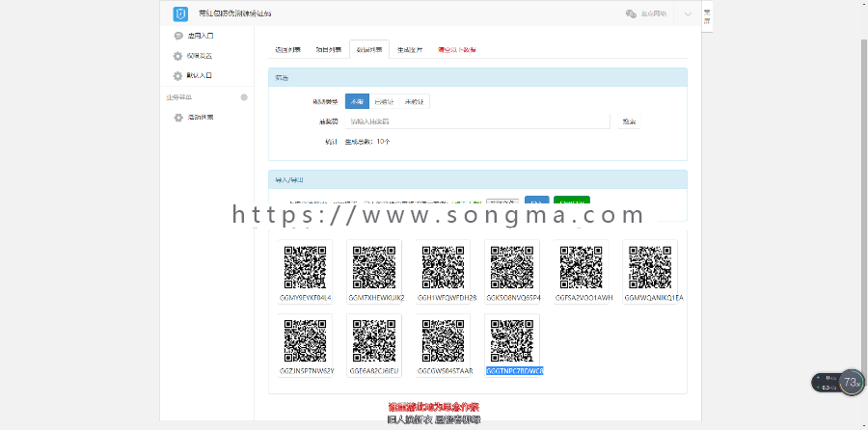Click the code text GGCGWS04STAAR
The height and width of the screenshot is (430, 868).
pyautogui.click(x=446, y=371)
